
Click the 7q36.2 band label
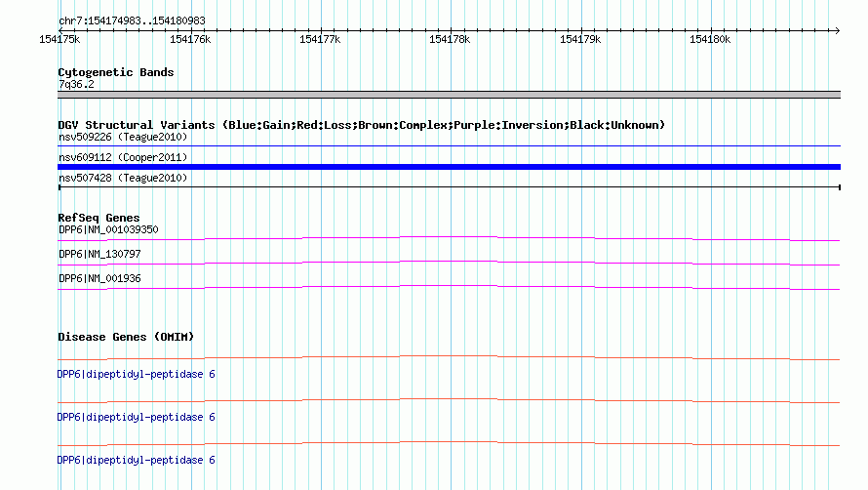pyautogui.click(x=76, y=84)
